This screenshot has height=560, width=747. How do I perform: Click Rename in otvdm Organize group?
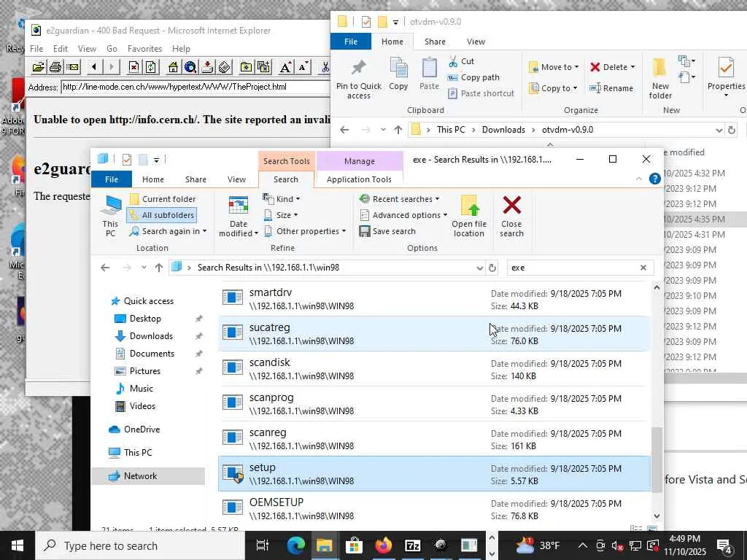(x=611, y=88)
